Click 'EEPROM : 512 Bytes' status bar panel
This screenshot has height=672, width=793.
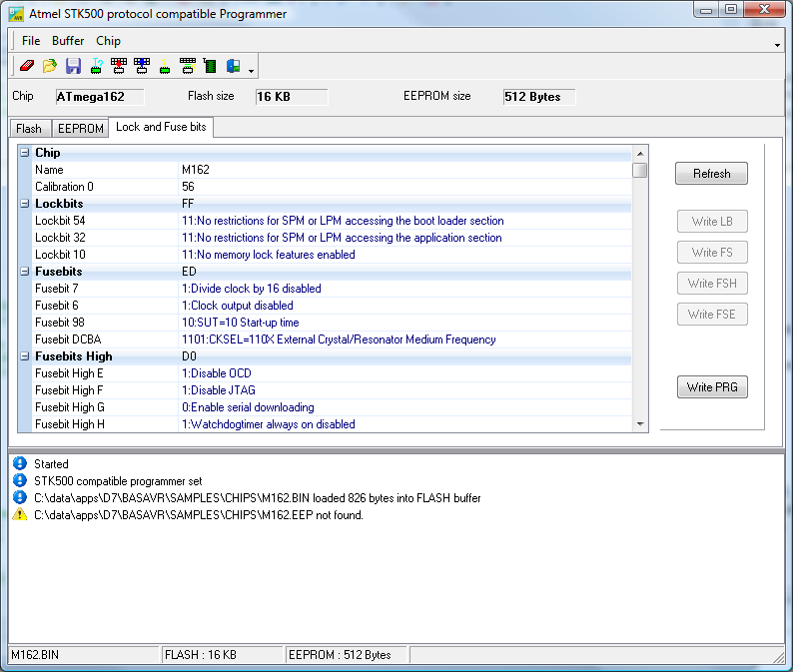pos(346,655)
